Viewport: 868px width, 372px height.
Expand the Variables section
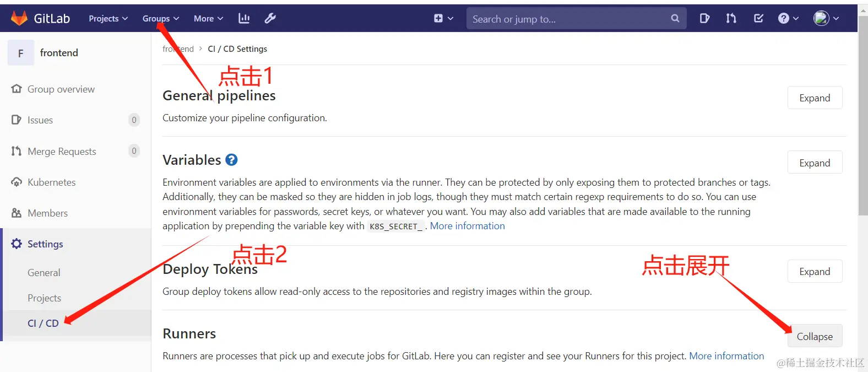[x=815, y=163]
